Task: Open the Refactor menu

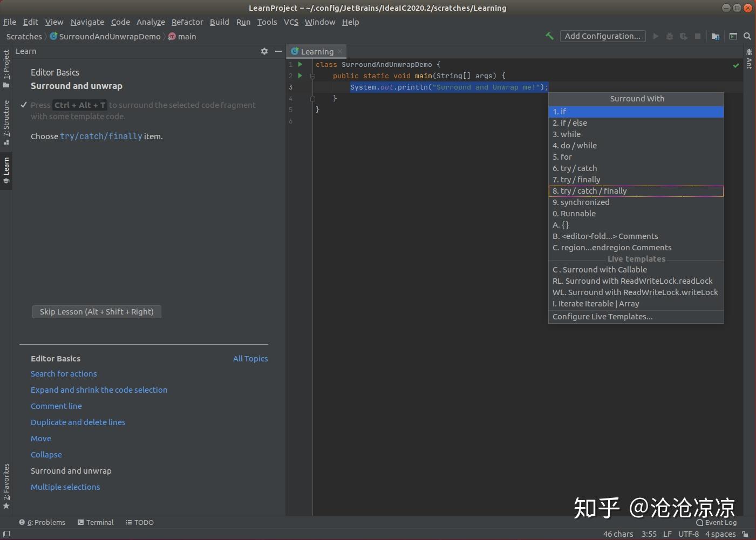Action: [187, 22]
